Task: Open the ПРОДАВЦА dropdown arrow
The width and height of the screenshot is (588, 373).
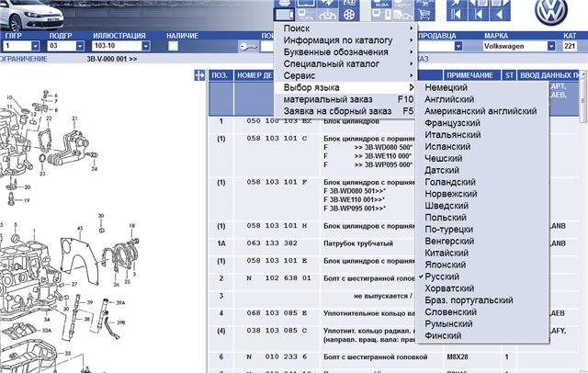Action: click(458, 46)
